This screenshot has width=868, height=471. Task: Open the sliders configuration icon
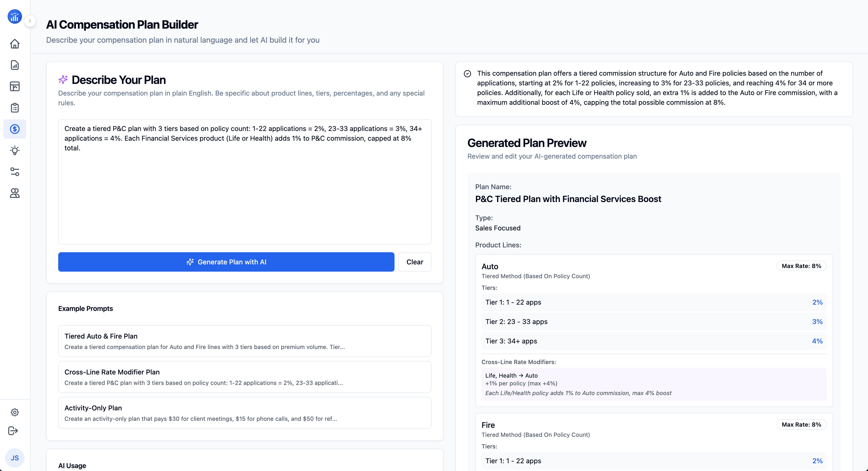pos(15,172)
